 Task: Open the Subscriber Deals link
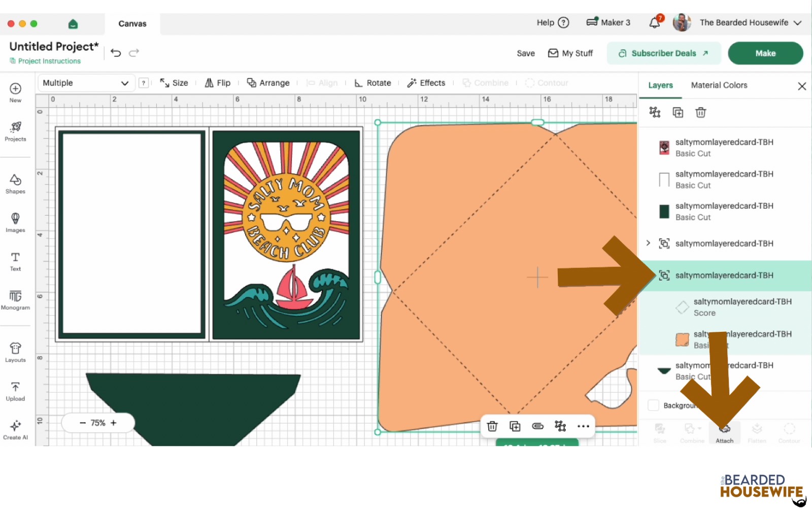(664, 53)
